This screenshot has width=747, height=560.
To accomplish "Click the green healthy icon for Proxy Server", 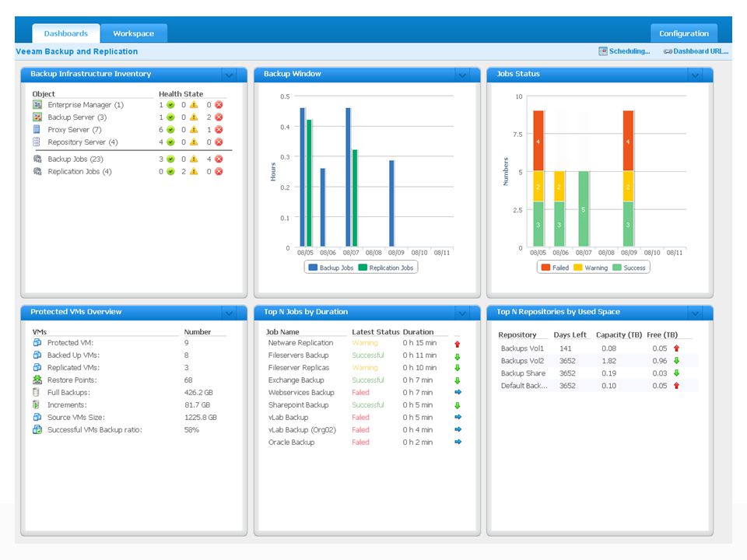I will click(x=170, y=130).
